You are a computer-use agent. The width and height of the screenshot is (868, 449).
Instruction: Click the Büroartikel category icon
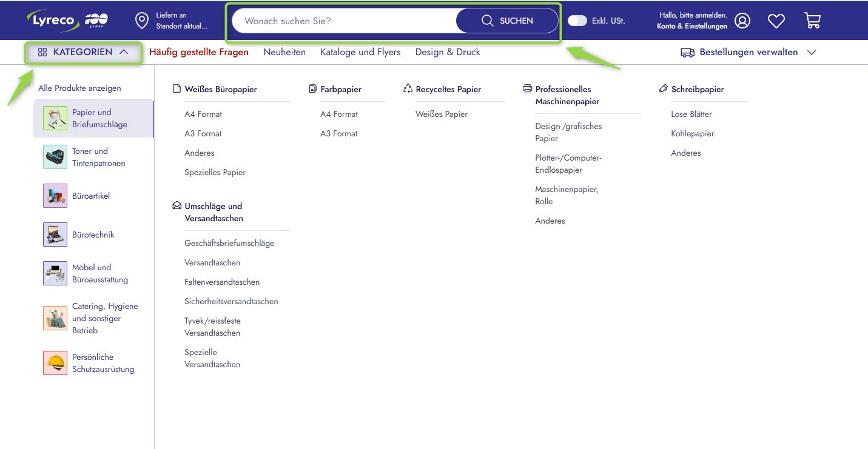(55, 196)
